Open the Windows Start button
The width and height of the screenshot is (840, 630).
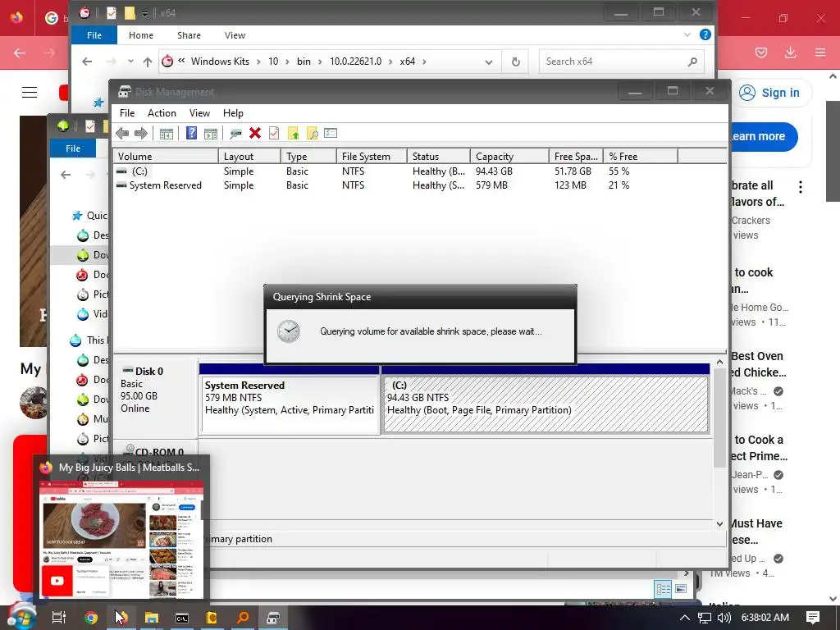click(x=21, y=617)
